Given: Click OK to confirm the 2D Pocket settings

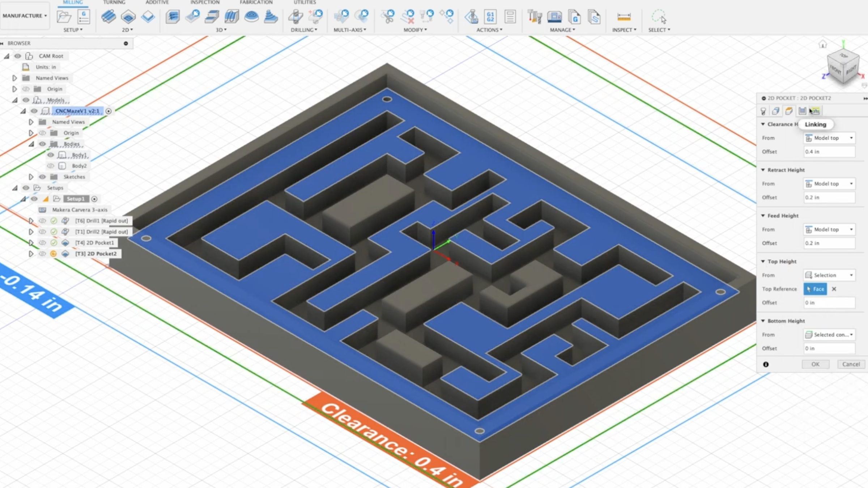Looking at the screenshot, I should pos(815,364).
